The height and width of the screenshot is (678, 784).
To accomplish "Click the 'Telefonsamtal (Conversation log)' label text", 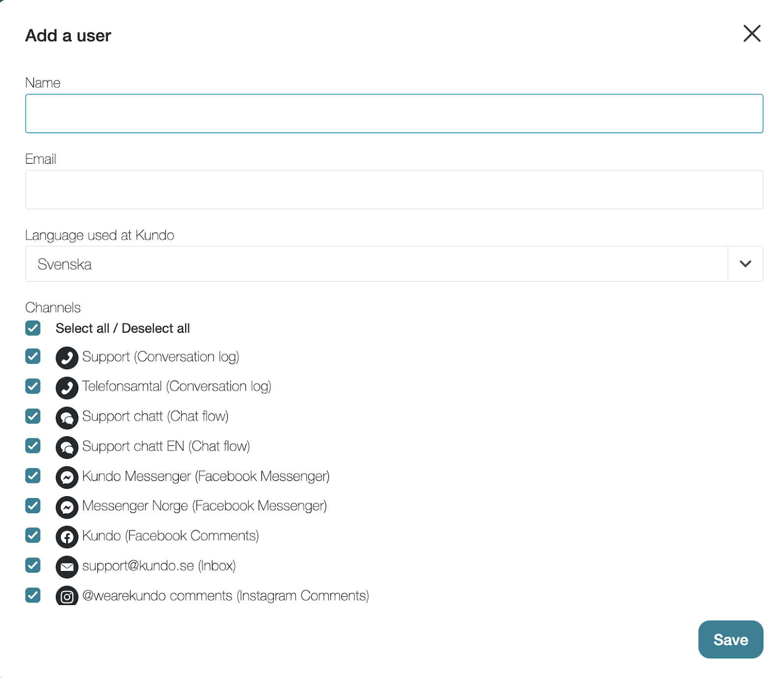I will click(176, 387).
